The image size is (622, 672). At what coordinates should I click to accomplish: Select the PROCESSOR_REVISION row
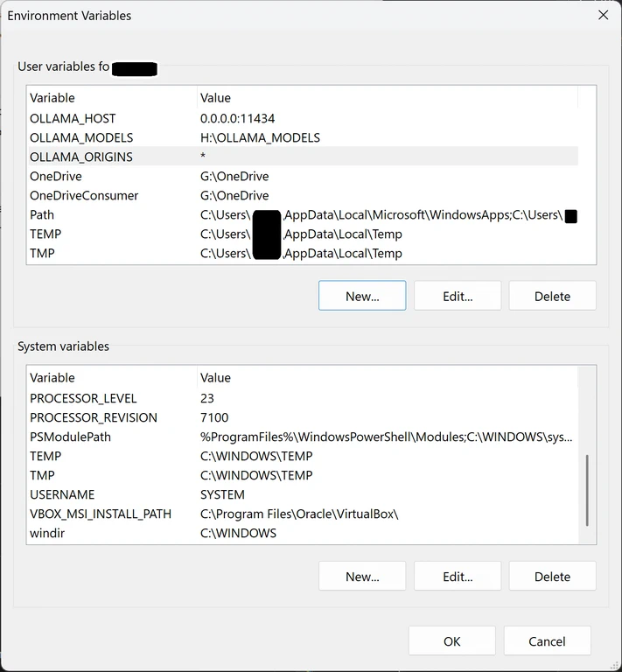pyautogui.click(x=94, y=417)
